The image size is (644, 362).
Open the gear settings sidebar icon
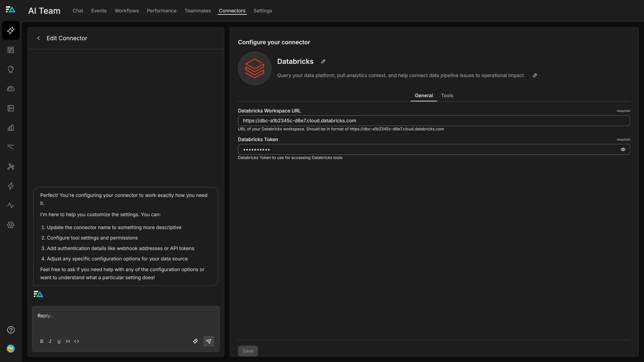pyautogui.click(x=11, y=225)
